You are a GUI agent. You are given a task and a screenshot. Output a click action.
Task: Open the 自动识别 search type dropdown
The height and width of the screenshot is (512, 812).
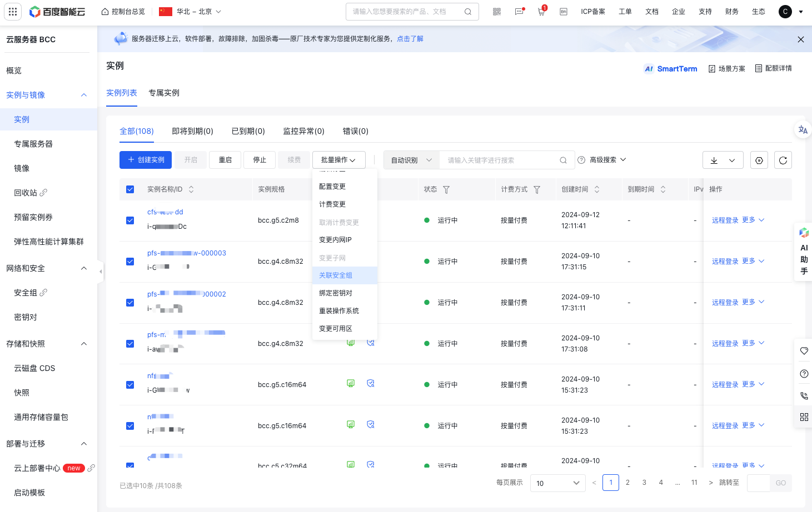click(411, 160)
